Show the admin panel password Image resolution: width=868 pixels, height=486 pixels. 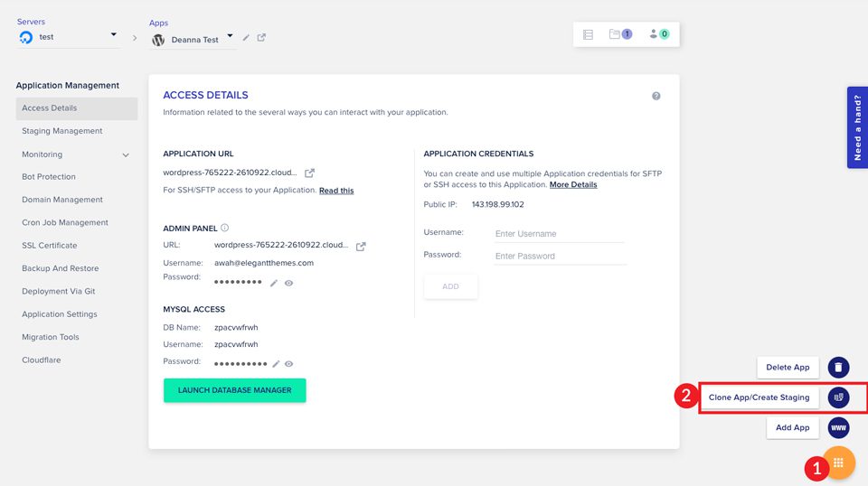point(288,283)
